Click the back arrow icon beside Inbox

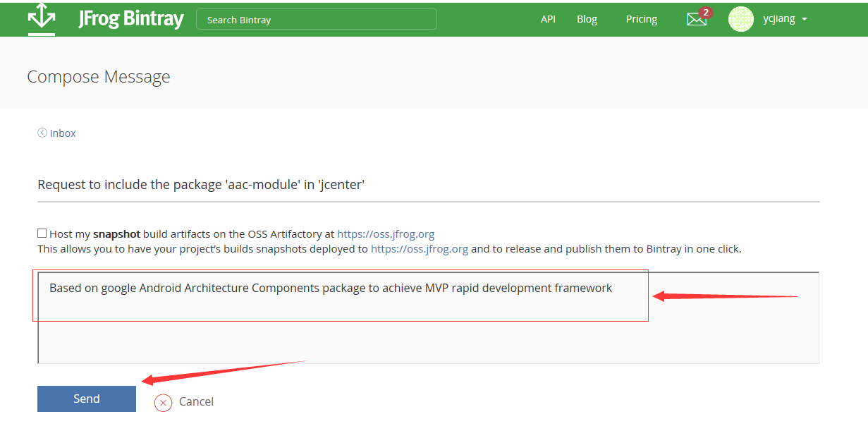[42, 133]
